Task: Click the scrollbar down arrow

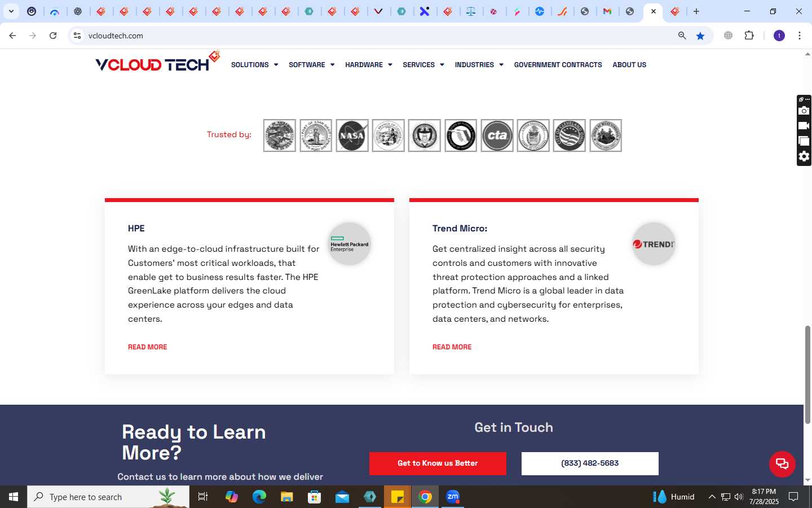Action: (x=807, y=480)
